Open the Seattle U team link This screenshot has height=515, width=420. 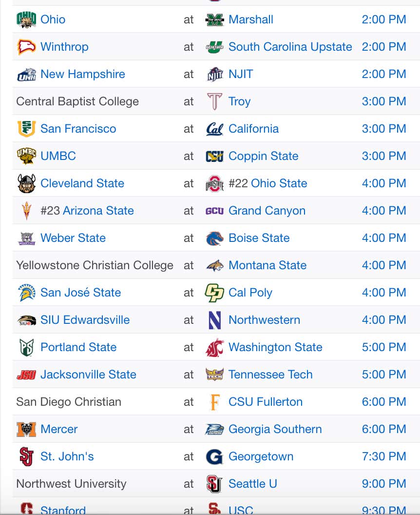pyautogui.click(x=253, y=484)
